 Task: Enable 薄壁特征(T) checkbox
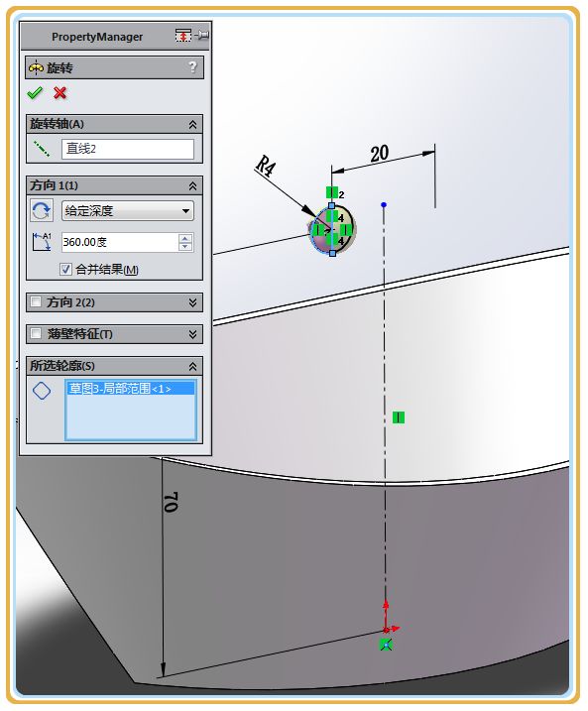click(x=36, y=333)
